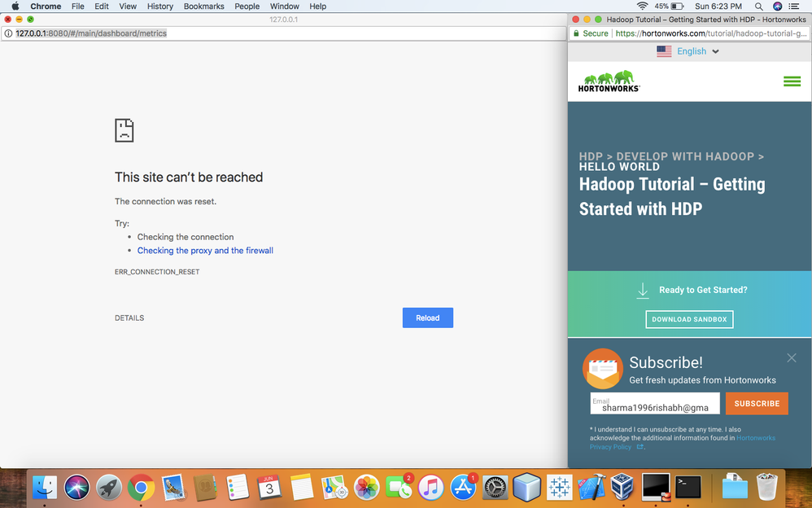Click the site info icon beside 127.0.0.1 URL
The height and width of the screenshot is (508, 812).
click(8, 33)
